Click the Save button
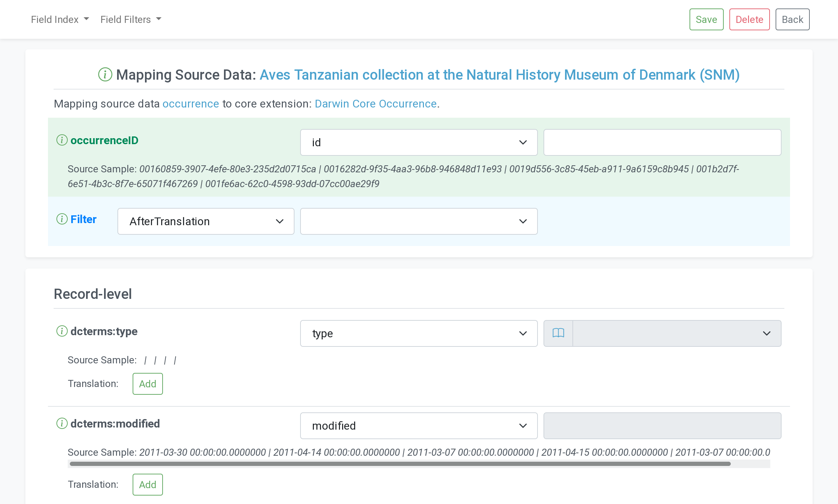The image size is (838, 504). 706,19
